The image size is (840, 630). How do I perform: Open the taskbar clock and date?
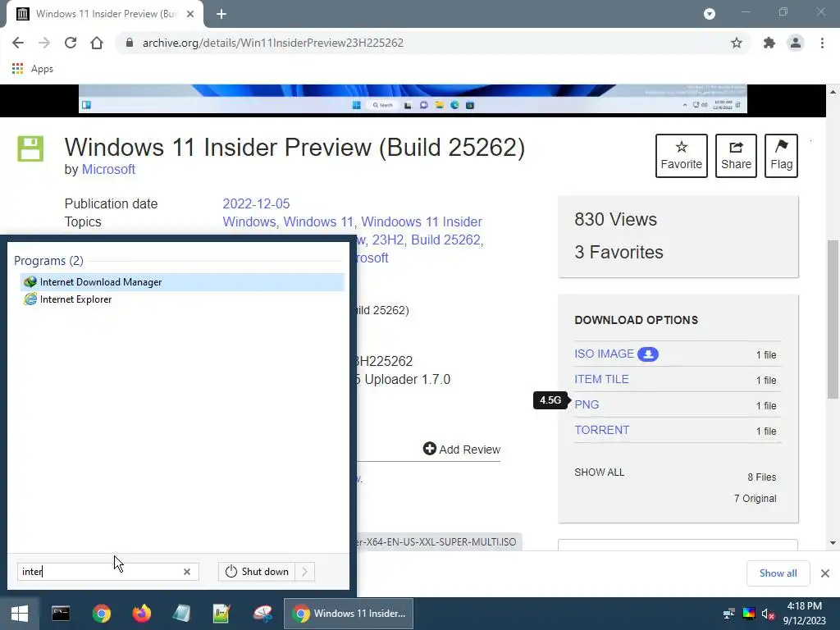804,614
